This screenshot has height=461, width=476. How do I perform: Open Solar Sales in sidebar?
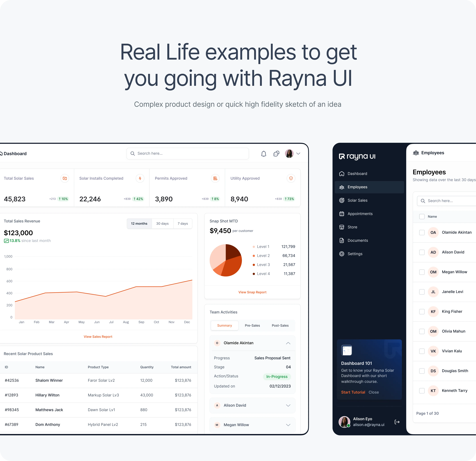pyautogui.click(x=357, y=200)
